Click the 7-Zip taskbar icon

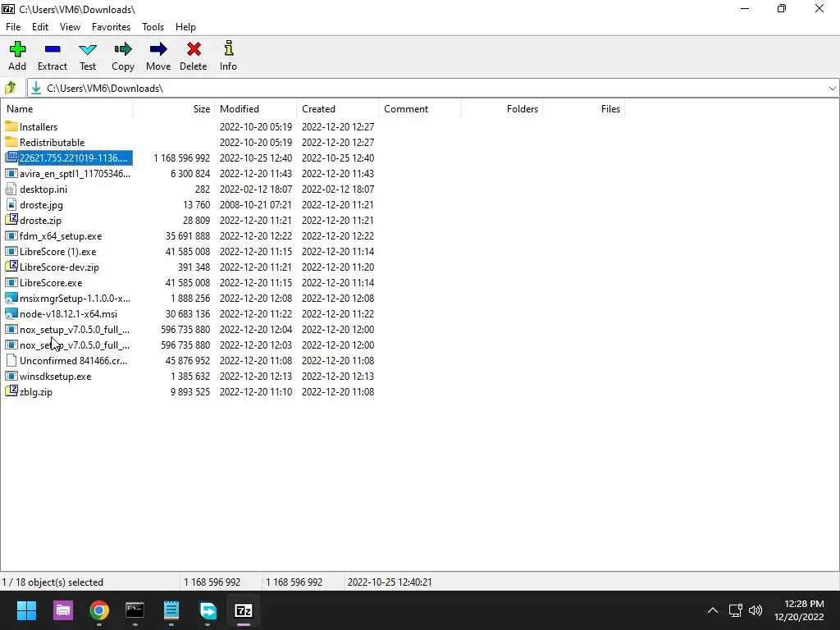(x=244, y=610)
